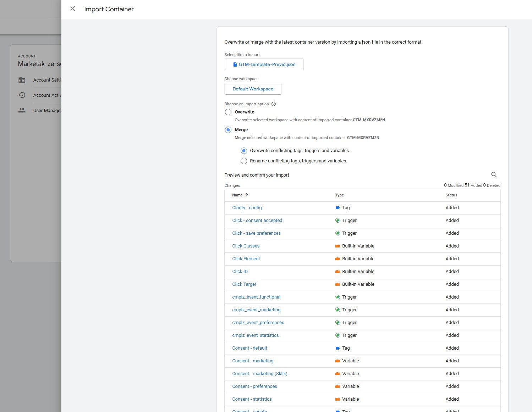Choose Rename conflicting tags, triggers and variables

click(244, 161)
